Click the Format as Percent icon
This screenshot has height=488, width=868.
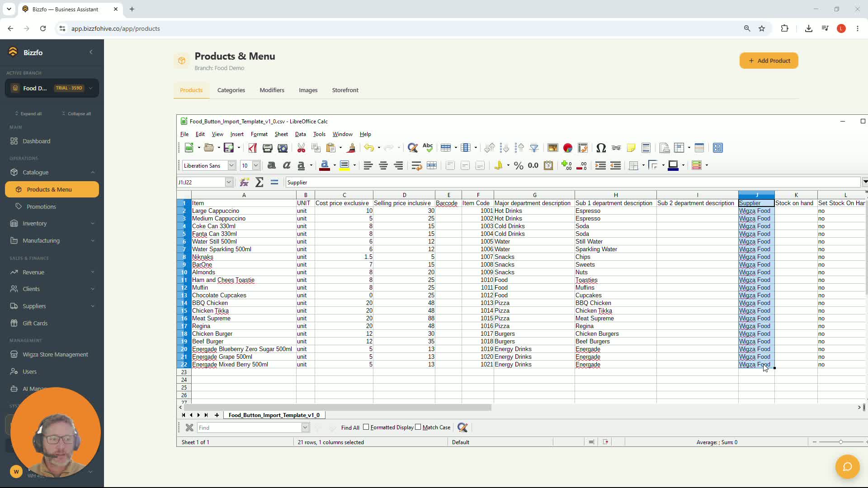(519, 165)
